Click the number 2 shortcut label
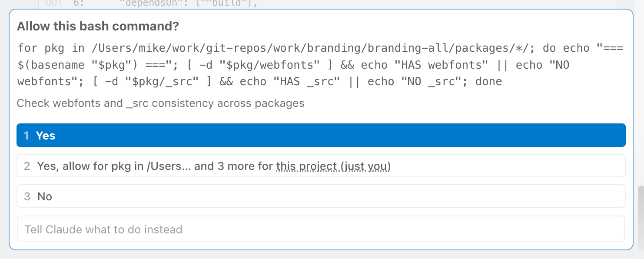The image size is (644, 259). tap(27, 166)
